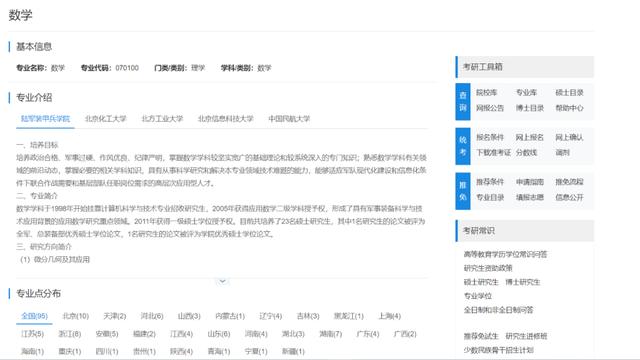Image resolution: width=640 pixels, height=360 pixels.
Task: Select 四川 in the distribution list
Action: (107, 351)
